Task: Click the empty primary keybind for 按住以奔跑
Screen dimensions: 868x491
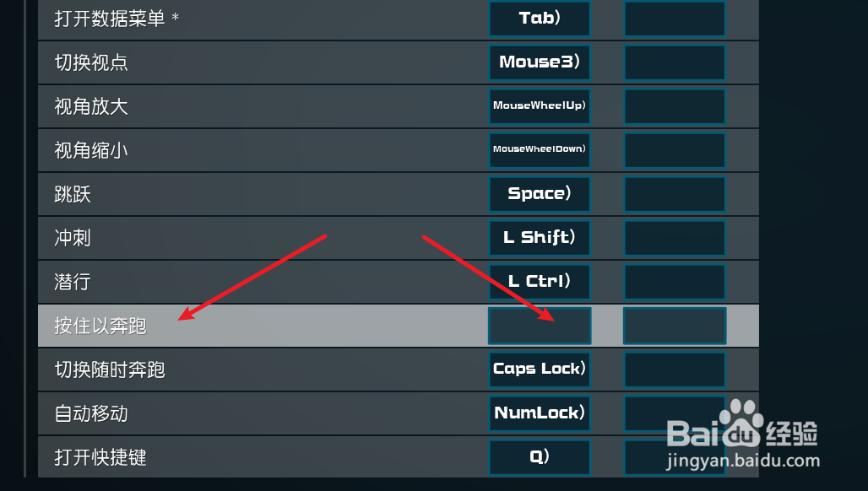Action: (x=540, y=326)
